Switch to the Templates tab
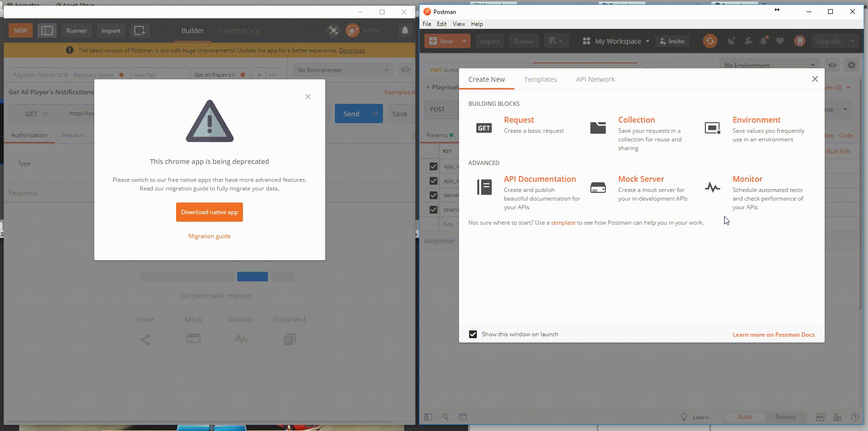 540,79
